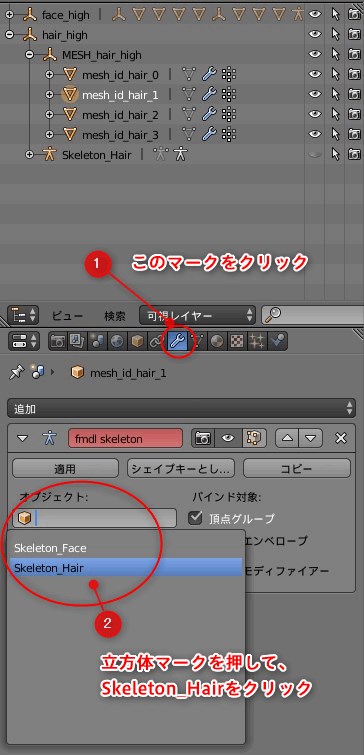Open the Object cube tab in Properties
364x755 pixels.
[137, 341]
